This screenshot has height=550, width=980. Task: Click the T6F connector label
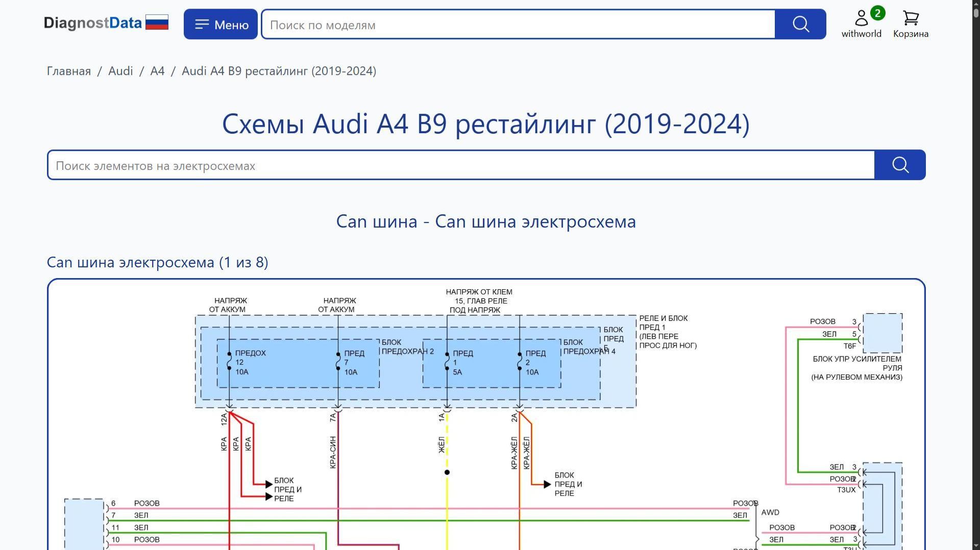[x=850, y=346]
